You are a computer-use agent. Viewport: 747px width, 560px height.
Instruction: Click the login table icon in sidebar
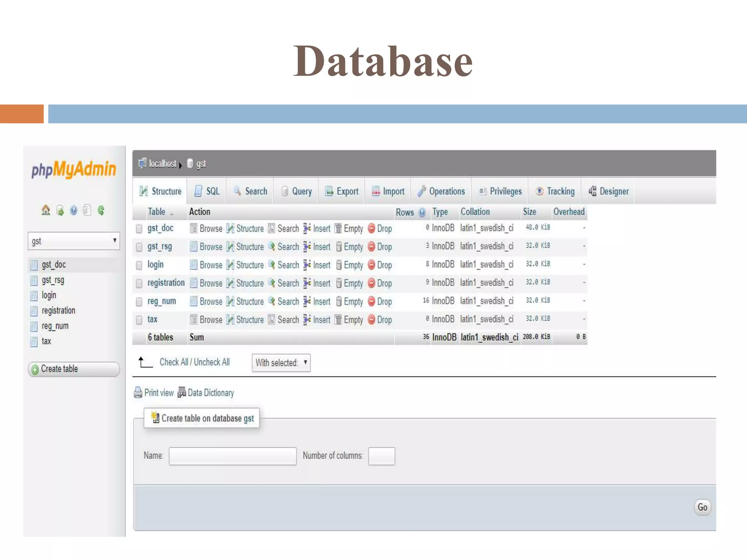[x=34, y=295]
